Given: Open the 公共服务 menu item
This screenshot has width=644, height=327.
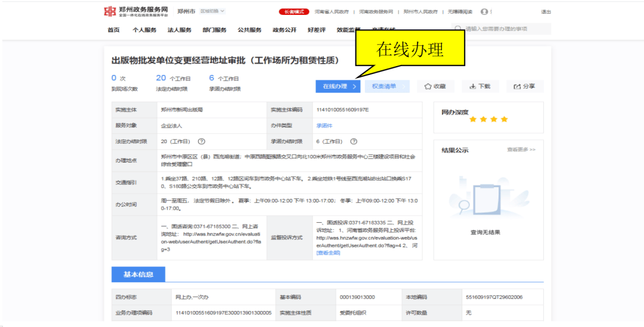Looking at the screenshot, I should pos(249,30).
